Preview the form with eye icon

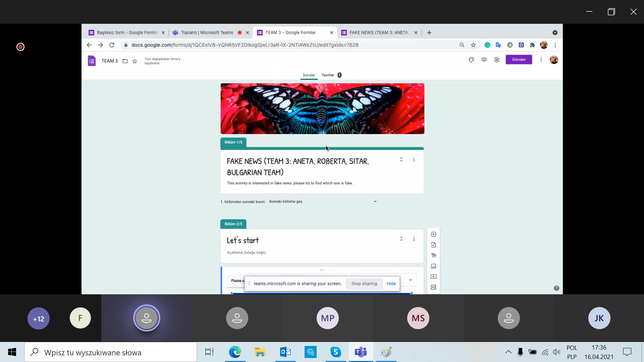point(484,60)
